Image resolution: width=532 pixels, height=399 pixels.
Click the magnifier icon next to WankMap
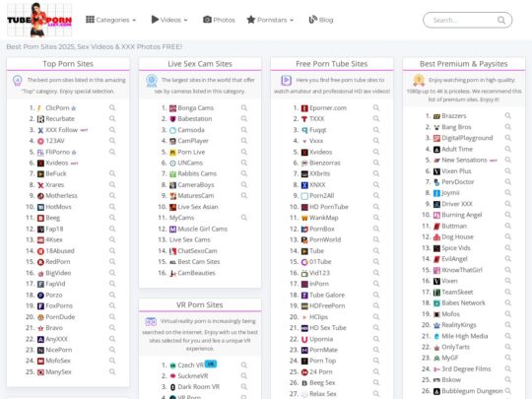pos(376,218)
